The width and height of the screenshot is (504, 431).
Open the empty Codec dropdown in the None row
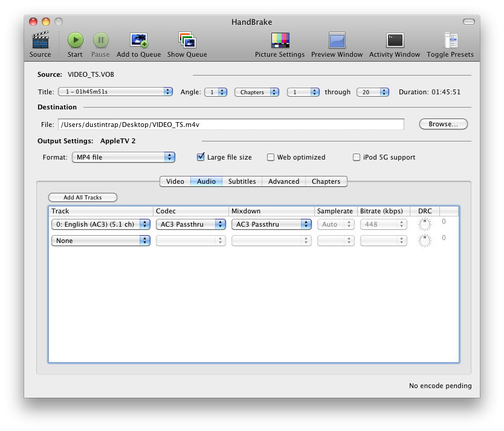click(x=191, y=241)
